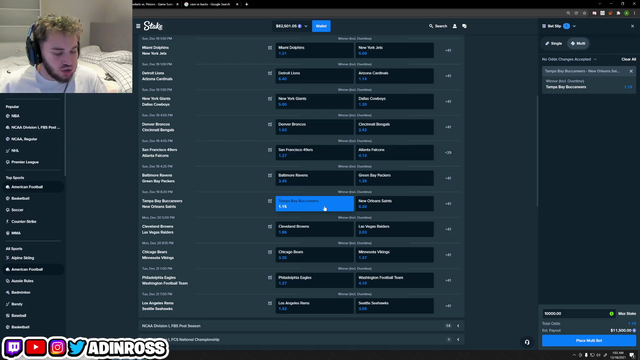Click Cleveland Browns Las Vegas Raiders matchup
The width and height of the screenshot is (640, 360).
point(158,229)
